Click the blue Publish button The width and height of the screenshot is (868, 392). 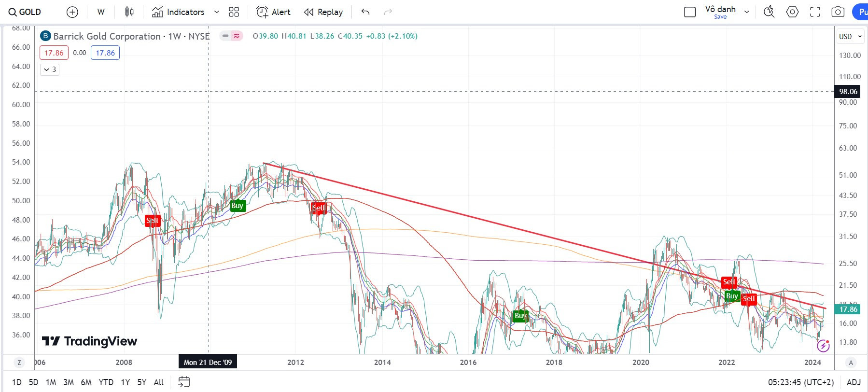[x=861, y=12]
